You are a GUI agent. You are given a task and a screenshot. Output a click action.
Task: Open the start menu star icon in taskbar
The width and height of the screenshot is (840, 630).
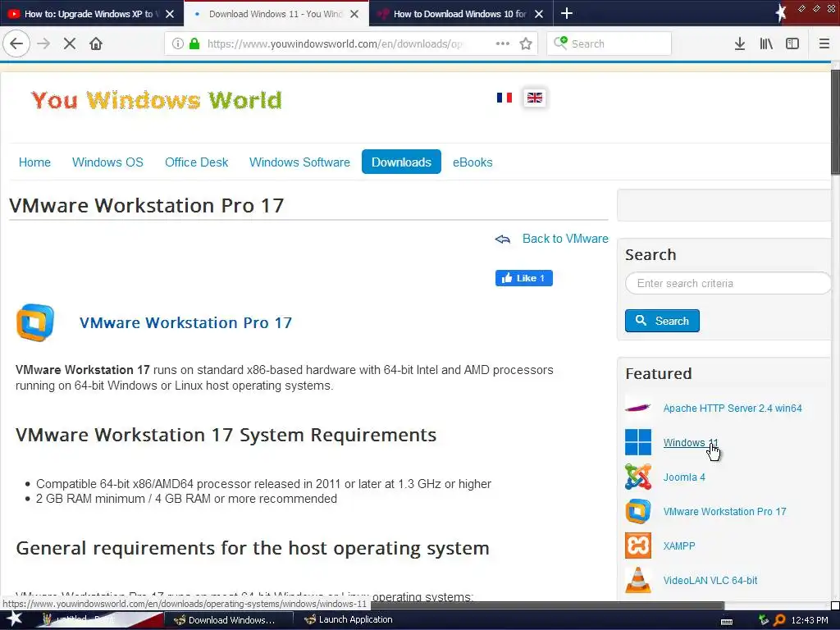[14, 619]
